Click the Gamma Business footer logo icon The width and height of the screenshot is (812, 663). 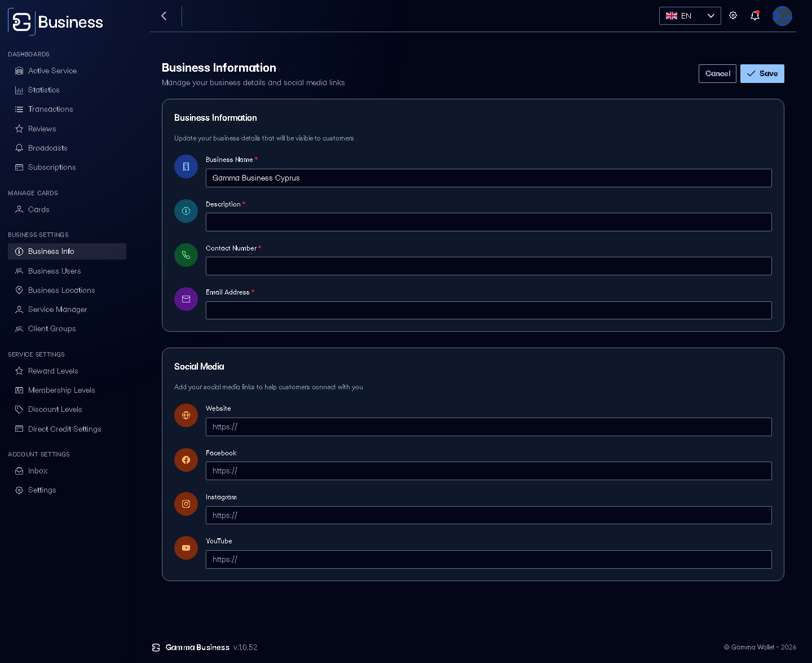(156, 648)
